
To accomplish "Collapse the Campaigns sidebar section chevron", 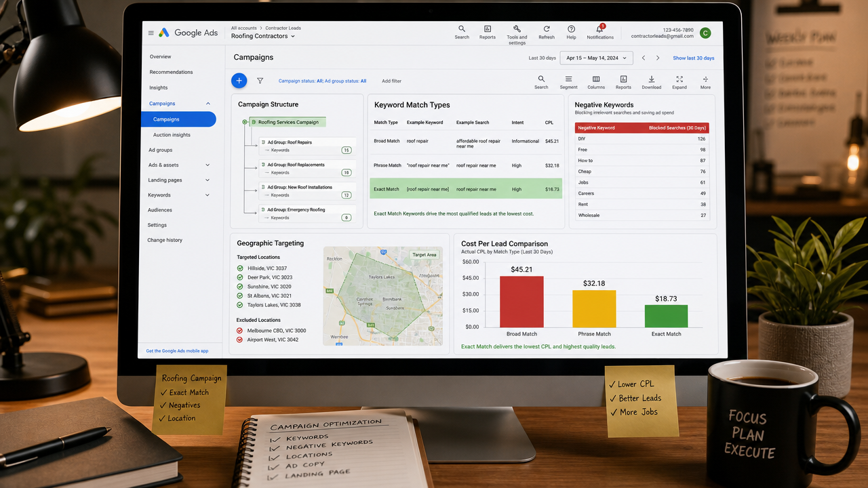I will pos(208,104).
